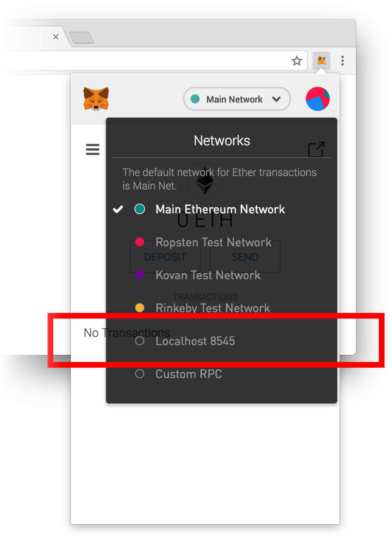Click the SEND button

245,256
